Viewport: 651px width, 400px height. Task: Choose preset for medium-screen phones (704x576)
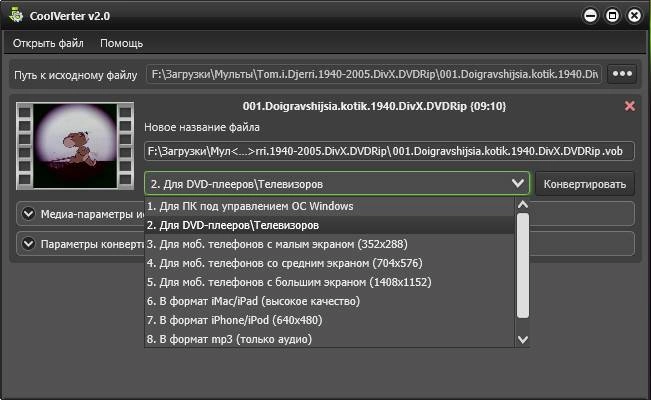tap(329, 263)
